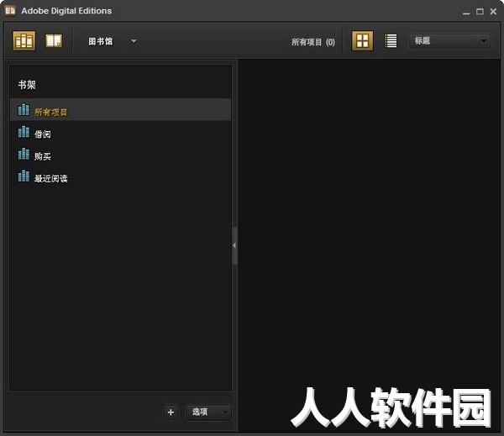Switch to Reading view icon
The image size is (504, 436).
tap(54, 41)
